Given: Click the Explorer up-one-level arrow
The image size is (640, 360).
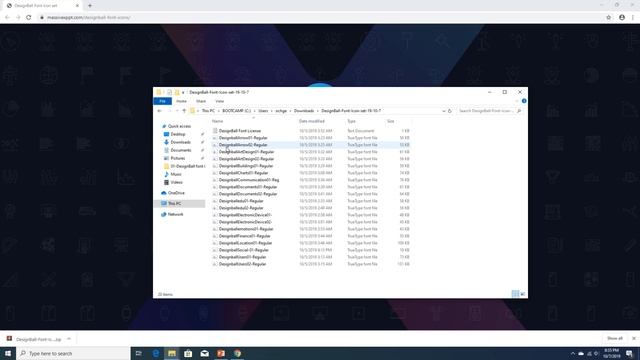Looking at the screenshot, I should pos(184,111).
